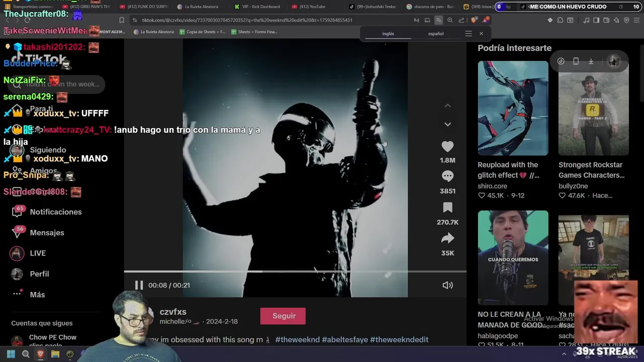The image size is (644, 362).
Task: Click the share page icon in address bar
Action: click(461, 20)
